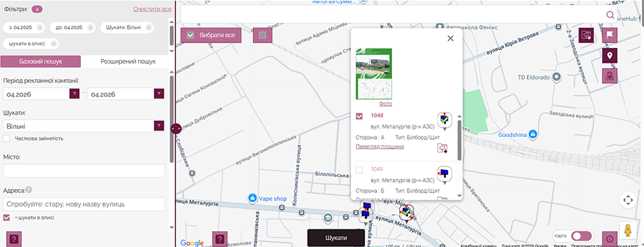Click the flag icon button on the map
Screen dimensions: 644x247
click(610, 35)
